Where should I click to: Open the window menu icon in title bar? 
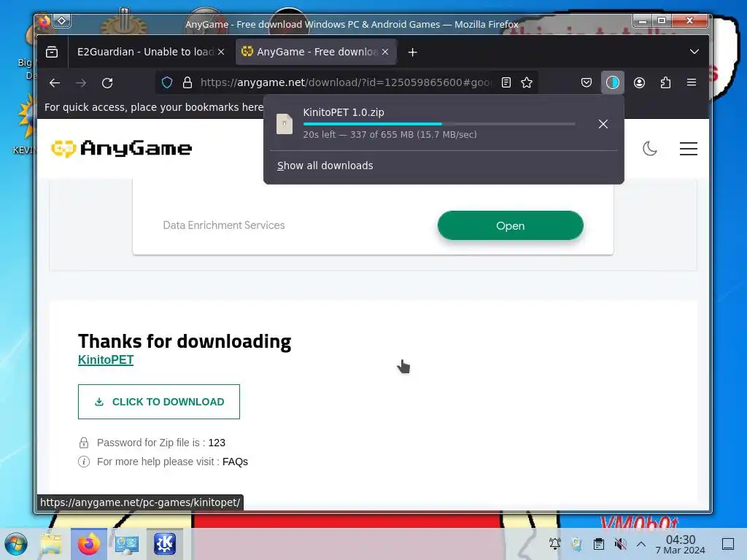(x=44, y=21)
